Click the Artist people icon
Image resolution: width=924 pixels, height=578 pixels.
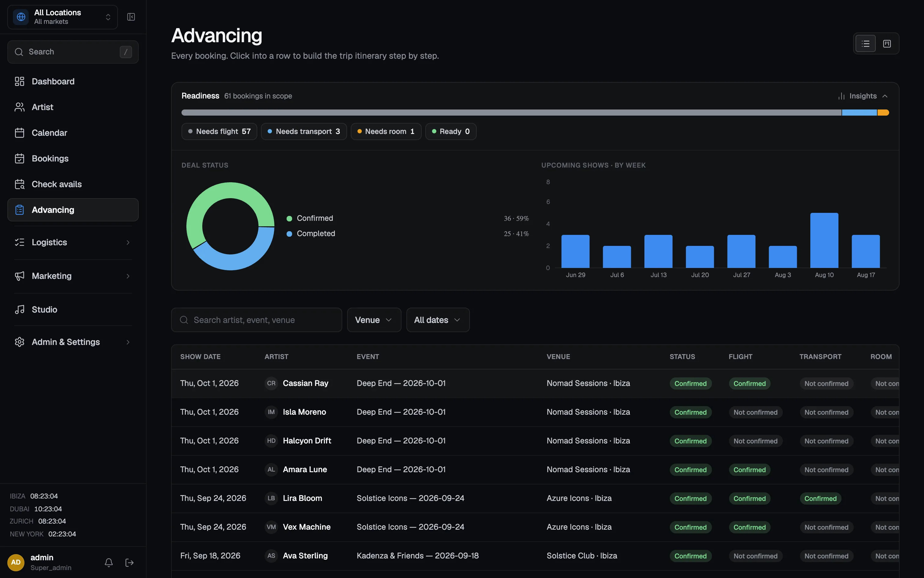pyautogui.click(x=20, y=107)
